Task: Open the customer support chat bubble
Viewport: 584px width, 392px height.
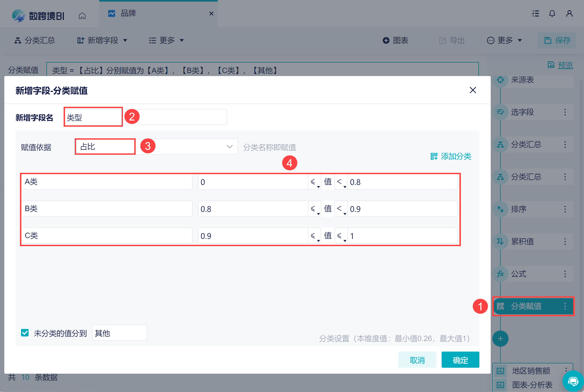Action: 573,381
